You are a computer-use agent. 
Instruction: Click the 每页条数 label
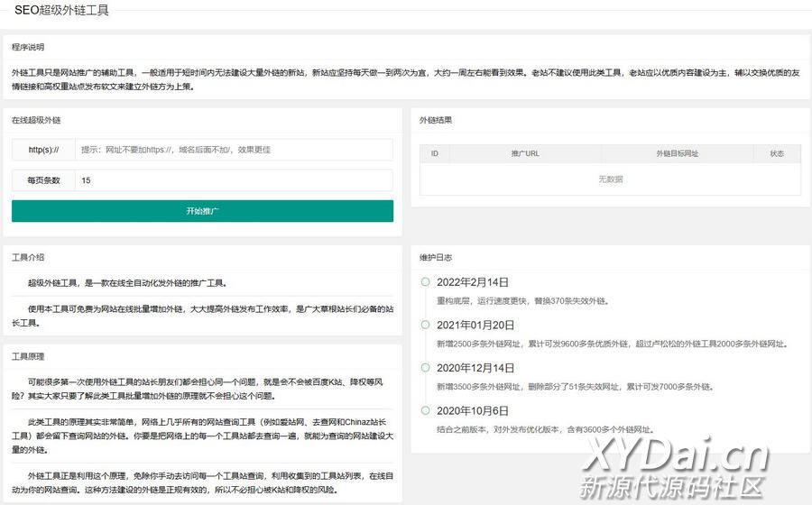43,180
